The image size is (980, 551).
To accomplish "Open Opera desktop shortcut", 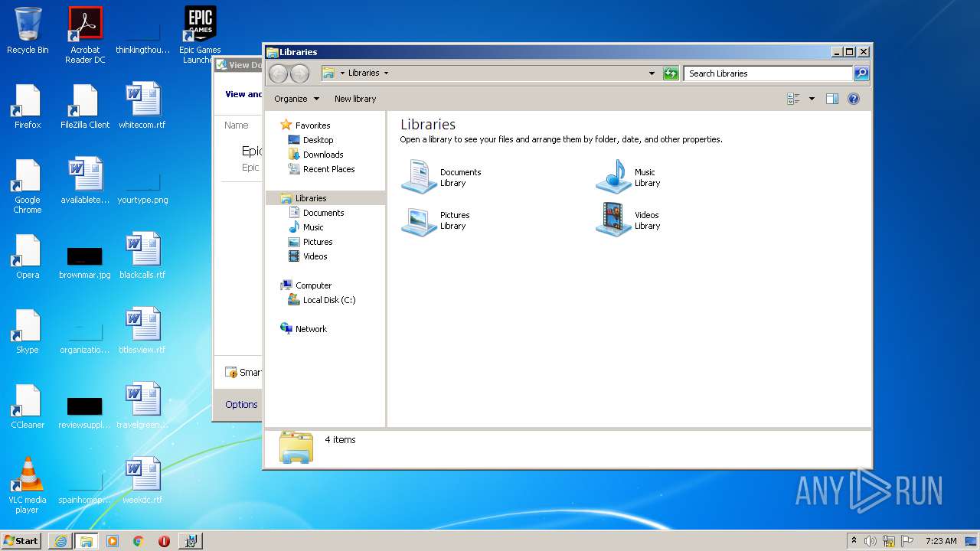I will point(28,256).
